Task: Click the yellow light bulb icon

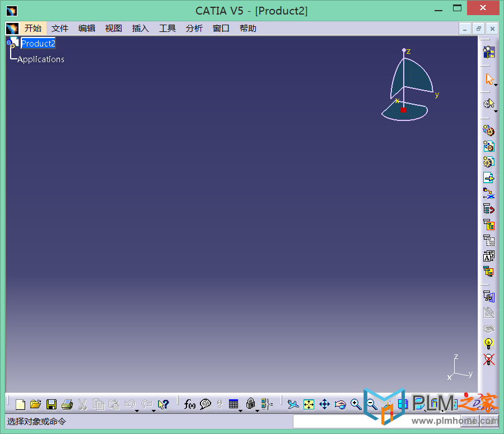Action: pos(488,343)
